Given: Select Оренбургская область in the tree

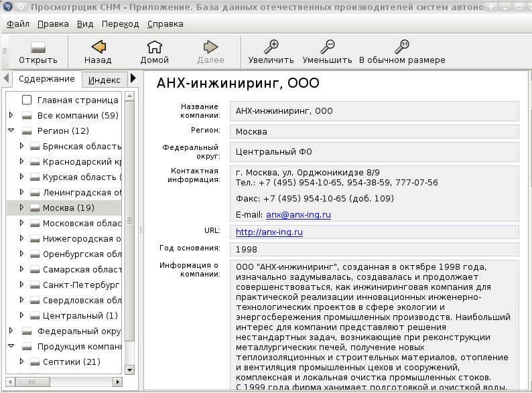Looking at the screenshot, I should pyautogui.click(x=82, y=254).
